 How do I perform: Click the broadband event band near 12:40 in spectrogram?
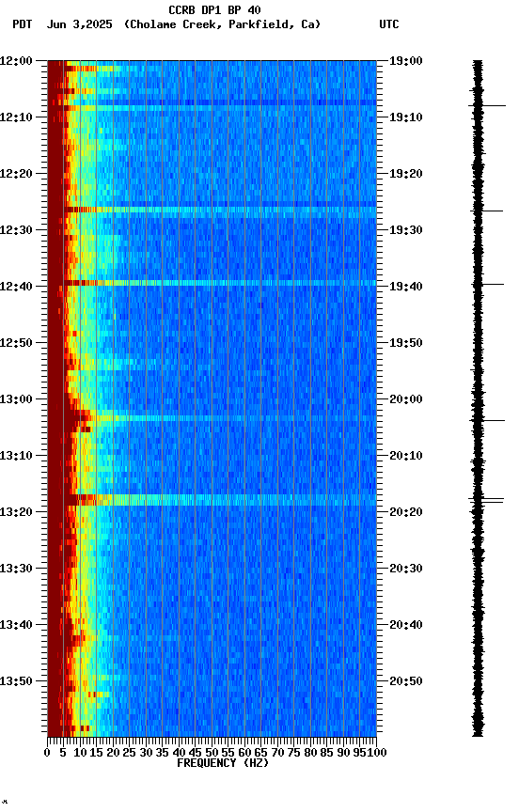click(x=212, y=283)
